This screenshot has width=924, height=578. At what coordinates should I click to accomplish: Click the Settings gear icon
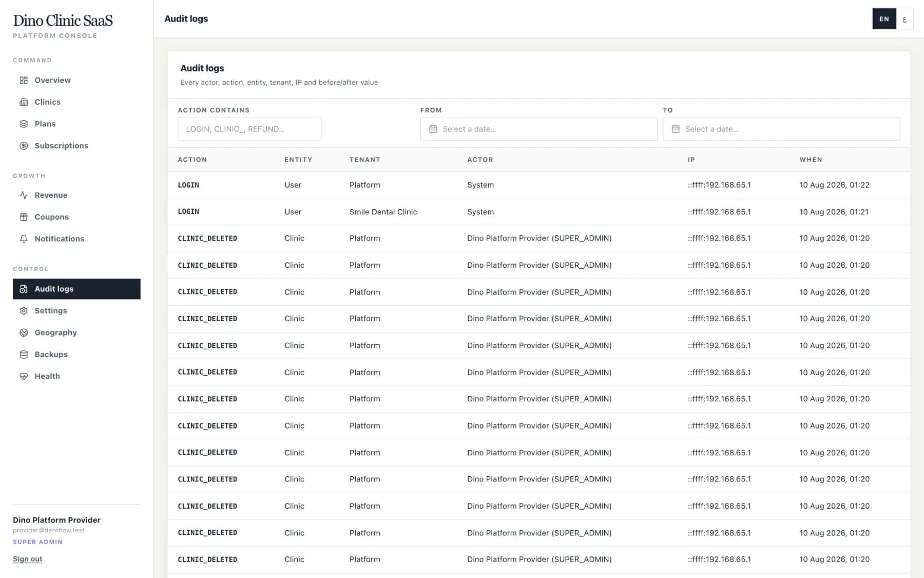pos(24,311)
